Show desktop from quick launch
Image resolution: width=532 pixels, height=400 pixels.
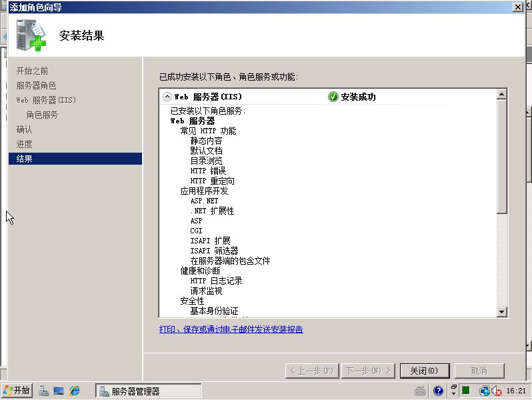click(x=59, y=391)
